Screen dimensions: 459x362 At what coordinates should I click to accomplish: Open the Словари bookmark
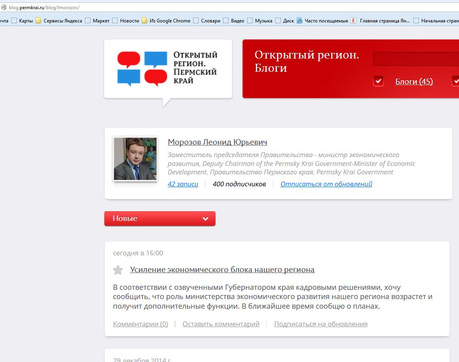(207, 21)
